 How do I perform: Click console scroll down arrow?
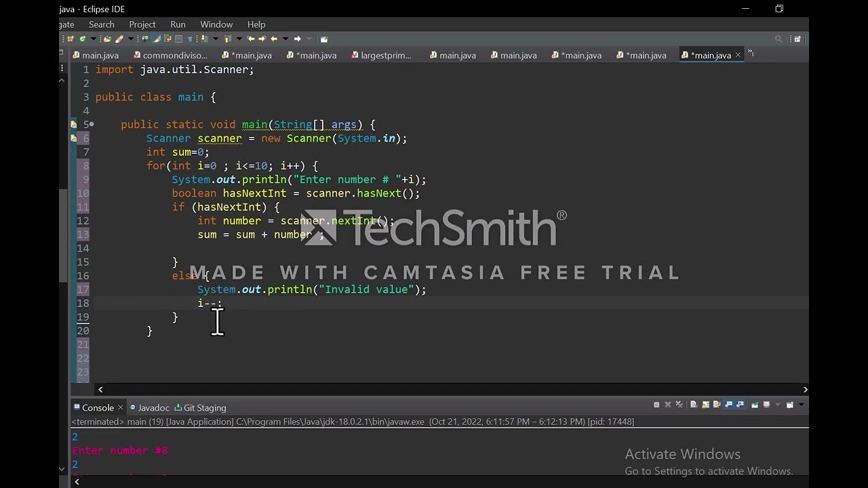(62, 468)
